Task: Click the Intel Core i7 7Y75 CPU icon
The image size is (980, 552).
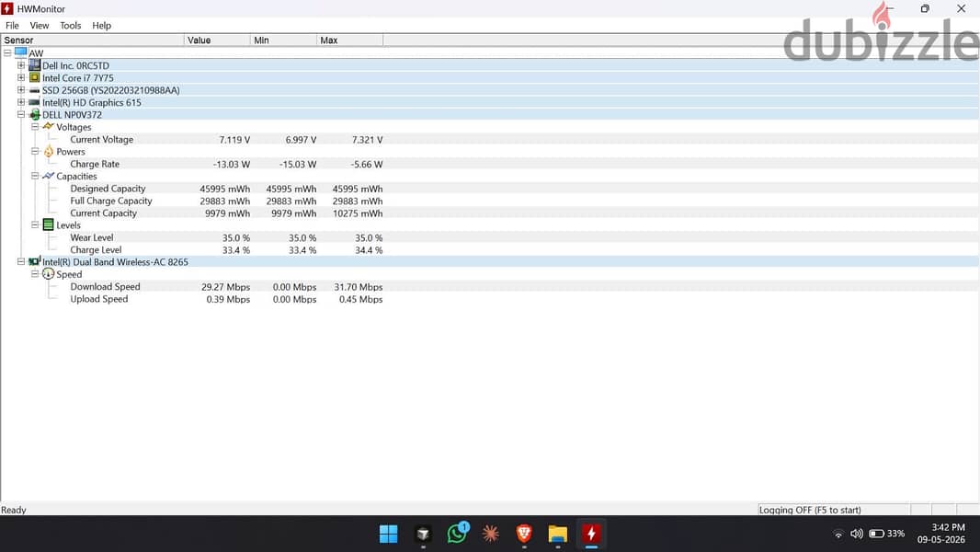Action: (34, 77)
